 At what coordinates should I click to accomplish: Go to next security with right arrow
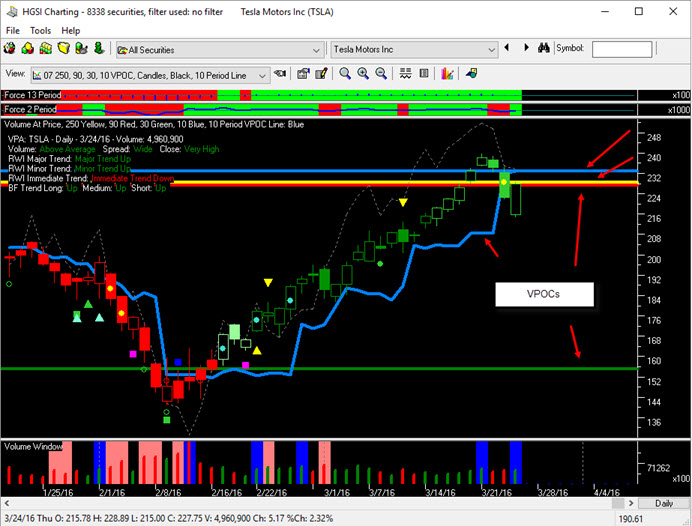click(x=526, y=47)
